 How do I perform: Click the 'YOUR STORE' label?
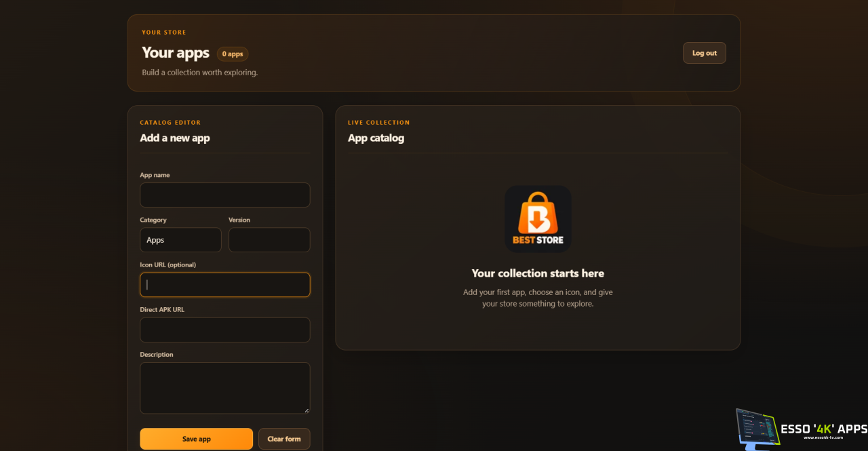[x=164, y=33]
